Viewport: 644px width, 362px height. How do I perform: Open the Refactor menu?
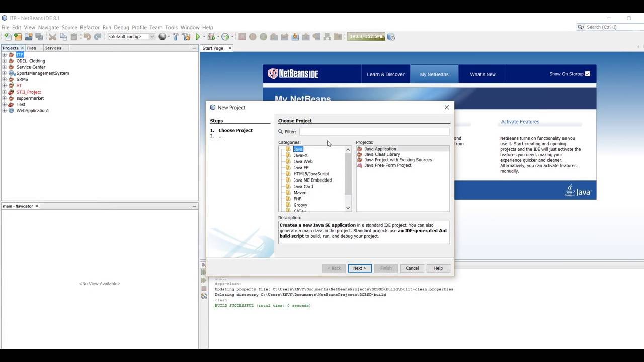[x=90, y=27]
